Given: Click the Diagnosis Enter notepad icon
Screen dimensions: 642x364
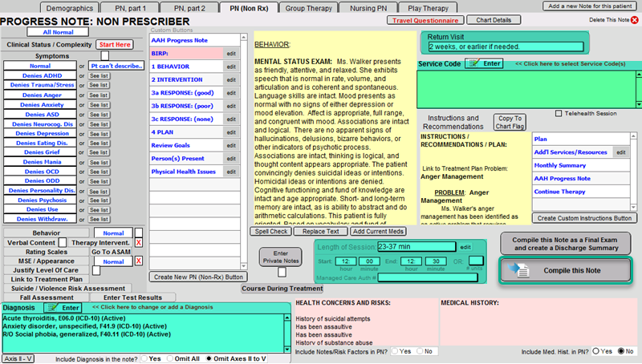Looking at the screenshot, I should point(52,308).
